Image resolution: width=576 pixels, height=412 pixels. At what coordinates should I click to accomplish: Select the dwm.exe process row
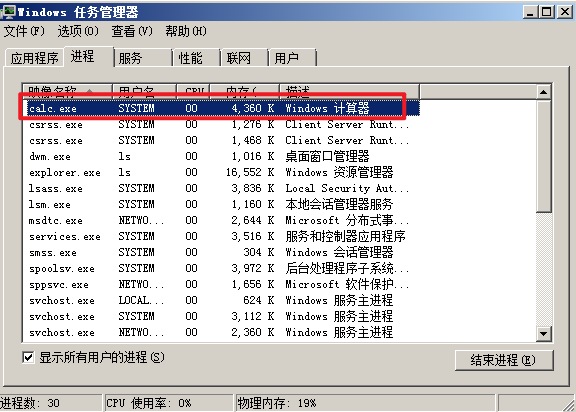point(221,156)
